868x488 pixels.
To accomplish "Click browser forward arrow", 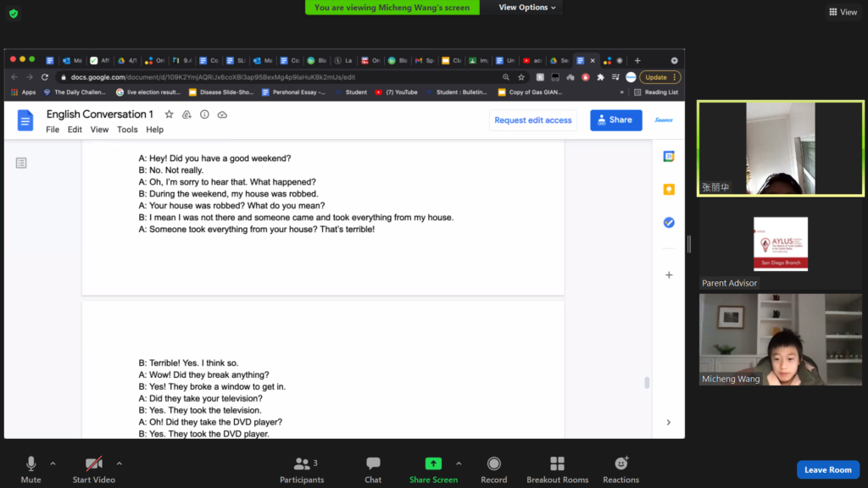I will point(30,77).
